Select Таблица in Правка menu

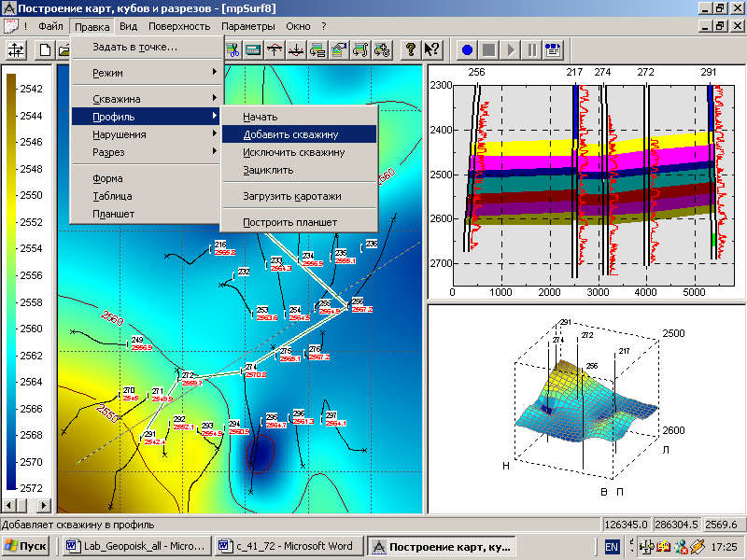click(x=146, y=196)
